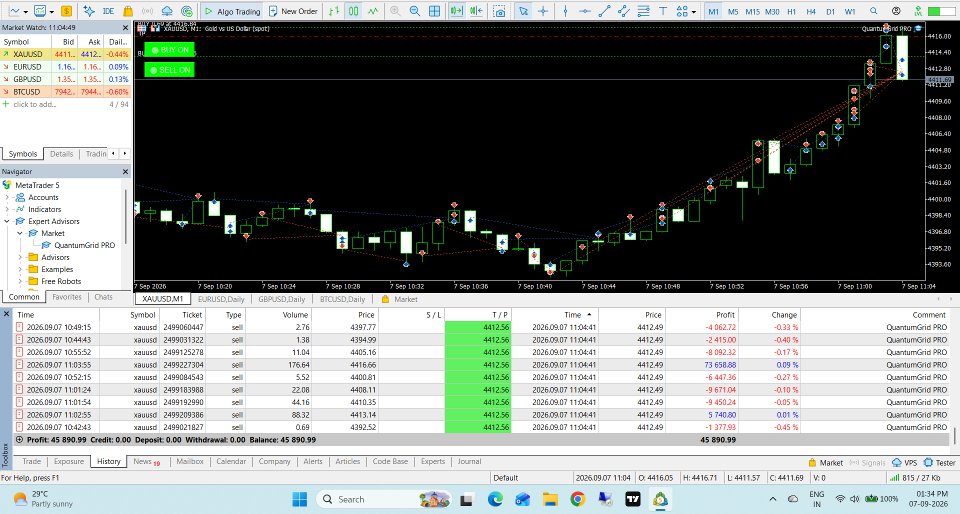
Task: Open File Explorer from the taskbar
Action: coord(550,499)
